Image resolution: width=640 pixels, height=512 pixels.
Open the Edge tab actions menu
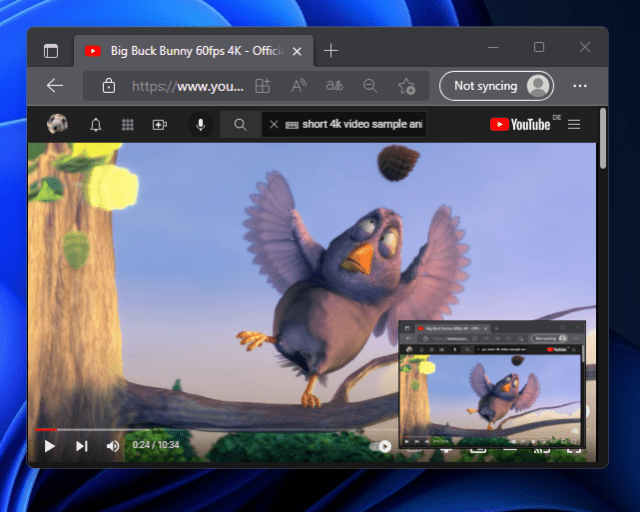[51, 51]
